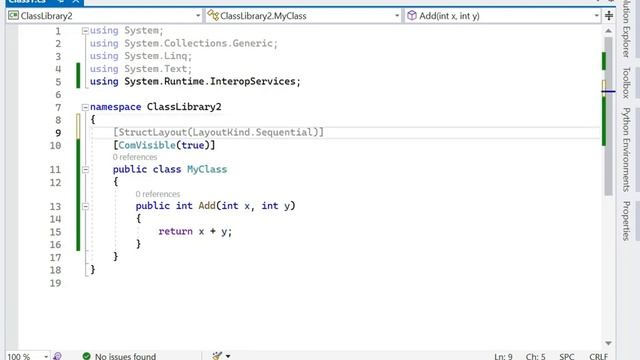Open the Properties side tab
Image resolution: width=640 pixels, height=360 pixels.
pyautogui.click(x=627, y=221)
